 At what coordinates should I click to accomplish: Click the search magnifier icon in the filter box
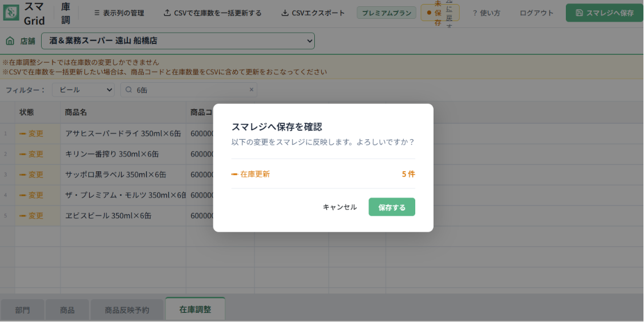128,90
